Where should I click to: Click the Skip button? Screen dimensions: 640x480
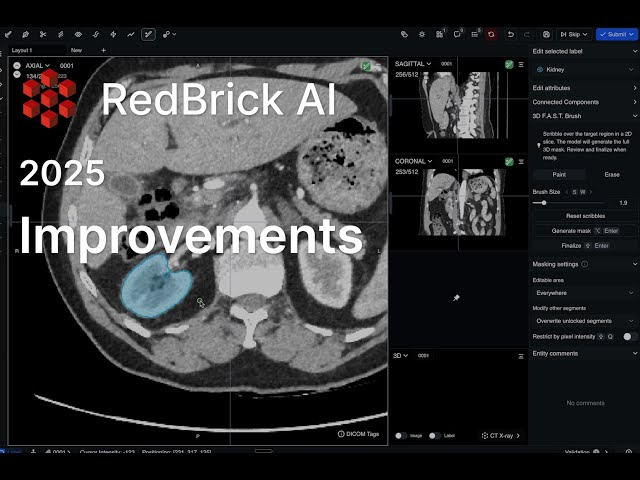[574, 35]
